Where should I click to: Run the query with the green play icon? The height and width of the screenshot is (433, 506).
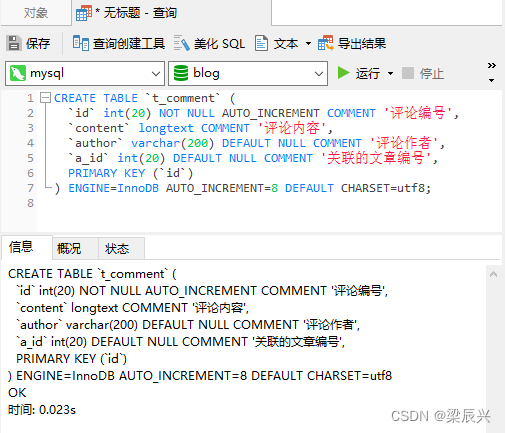pos(343,73)
